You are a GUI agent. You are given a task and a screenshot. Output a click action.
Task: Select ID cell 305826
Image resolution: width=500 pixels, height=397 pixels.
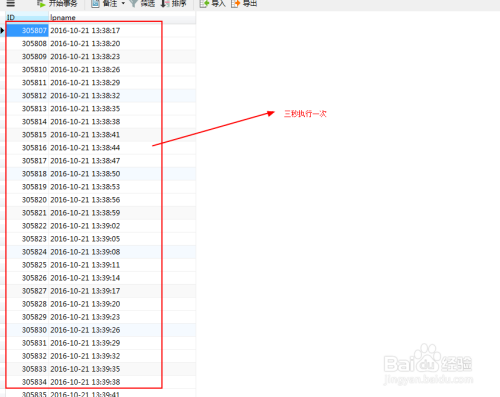pyautogui.click(x=27, y=277)
